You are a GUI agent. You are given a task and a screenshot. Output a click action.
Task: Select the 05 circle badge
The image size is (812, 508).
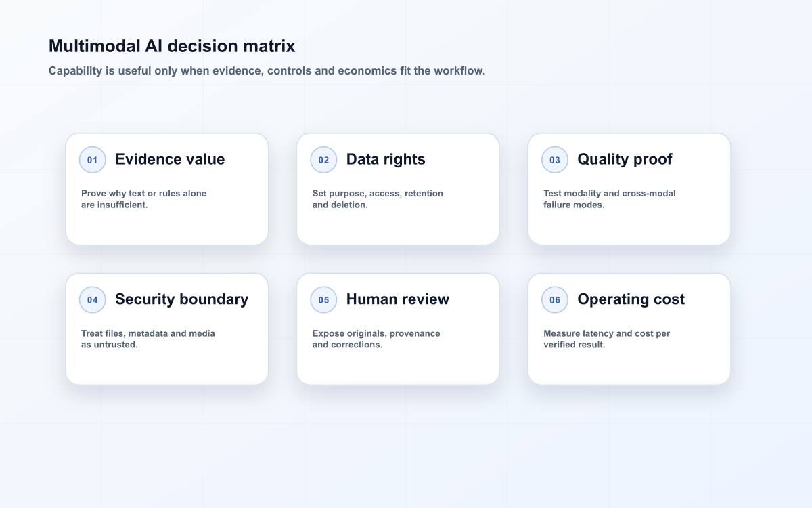pyautogui.click(x=323, y=299)
